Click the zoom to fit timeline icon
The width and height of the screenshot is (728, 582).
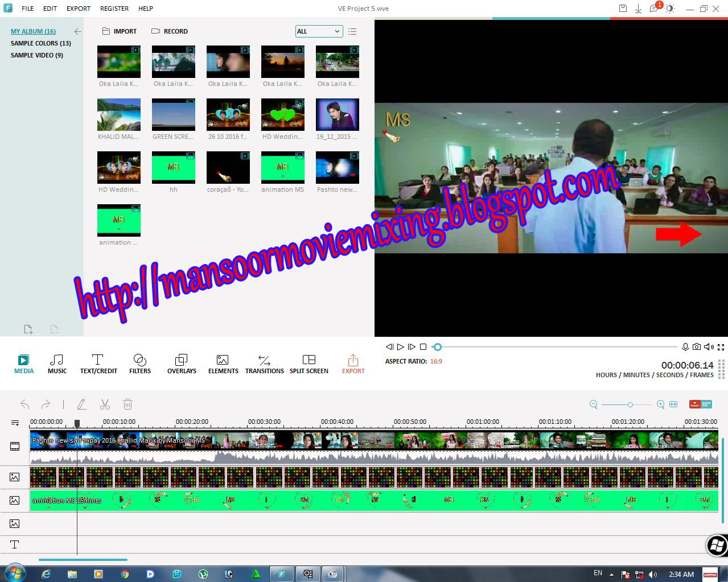pos(673,404)
